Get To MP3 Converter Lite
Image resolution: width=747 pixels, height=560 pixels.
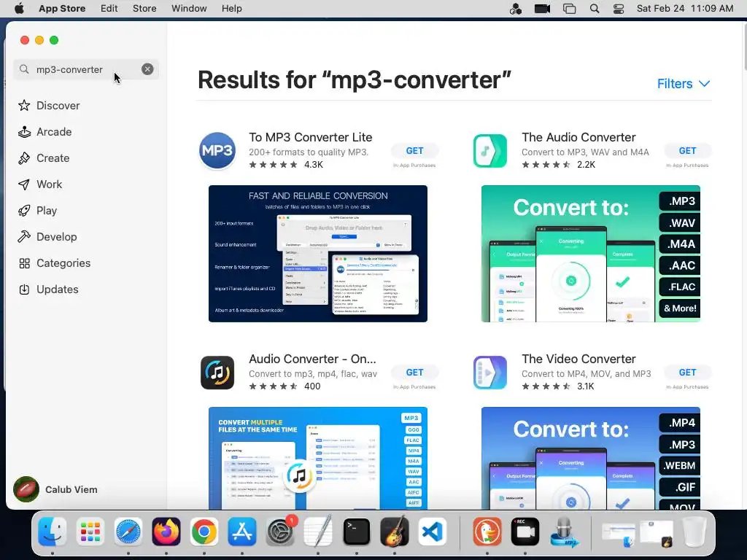click(x=414, y=150)
